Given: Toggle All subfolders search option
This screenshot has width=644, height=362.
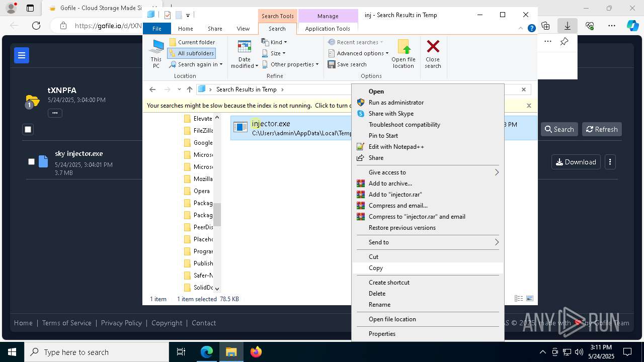Looking at the screenshot, I should [x=192, y=53].
